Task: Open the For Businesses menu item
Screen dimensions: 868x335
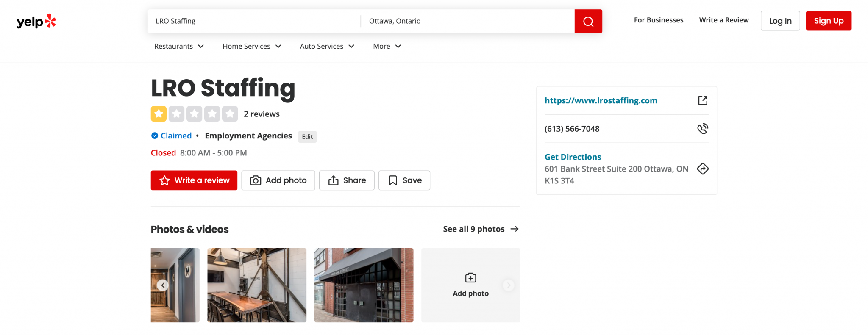Action: coord(658,20)
